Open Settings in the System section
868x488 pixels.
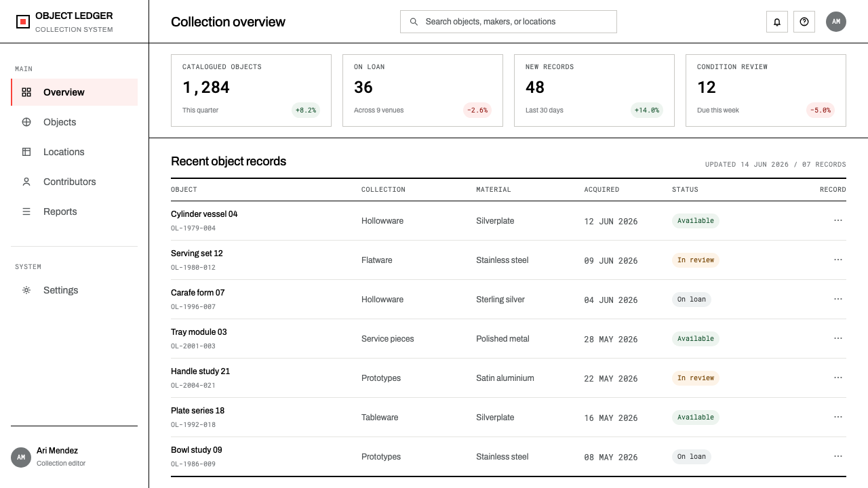point(75,290)
